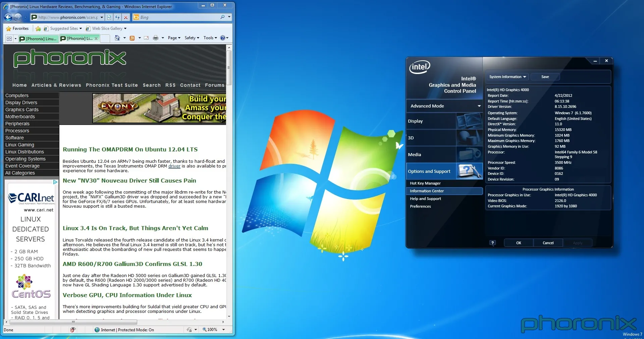Open the Print options dropdown arrow
644x339 pixels.
click(x=163, y=38)
